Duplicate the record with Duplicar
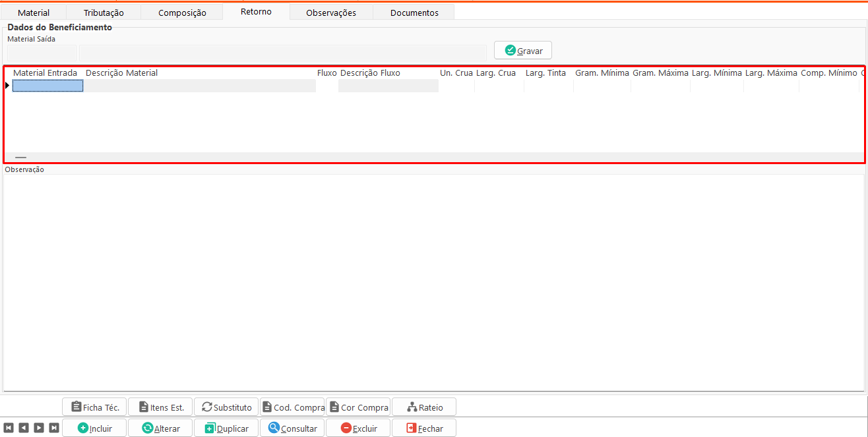 [x=226, y=428]
